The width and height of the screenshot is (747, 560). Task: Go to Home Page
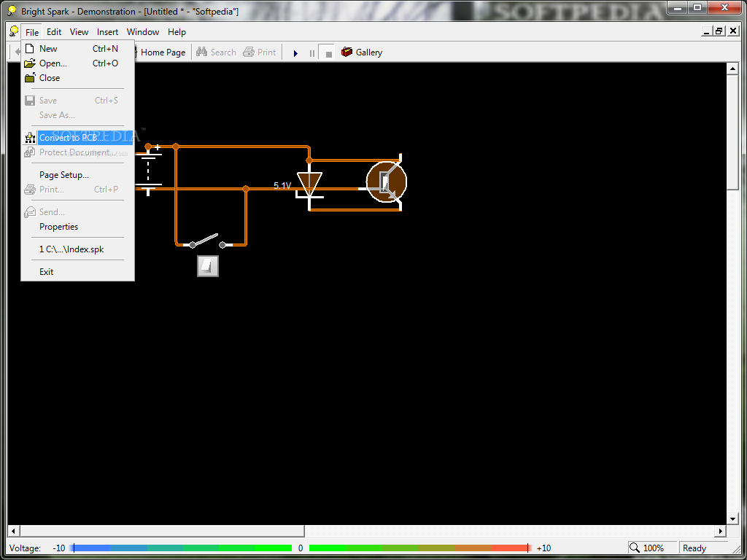pos(163,52)
